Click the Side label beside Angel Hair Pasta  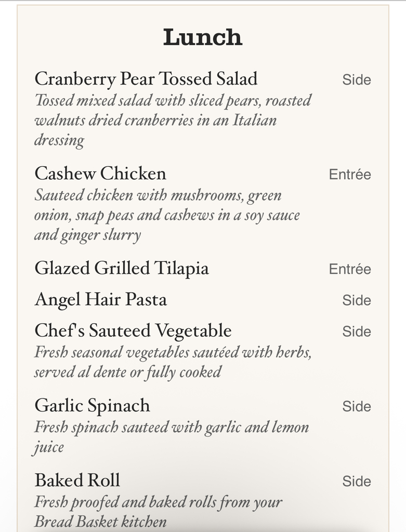pos(357,300)
